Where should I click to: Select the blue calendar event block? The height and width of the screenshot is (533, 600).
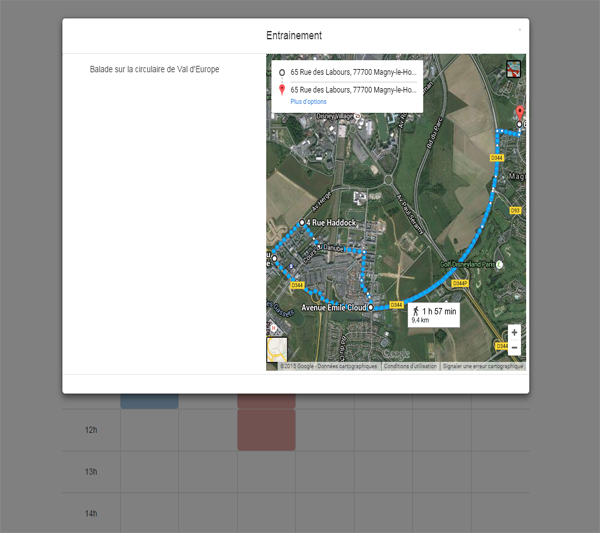[x=149, y=401]
